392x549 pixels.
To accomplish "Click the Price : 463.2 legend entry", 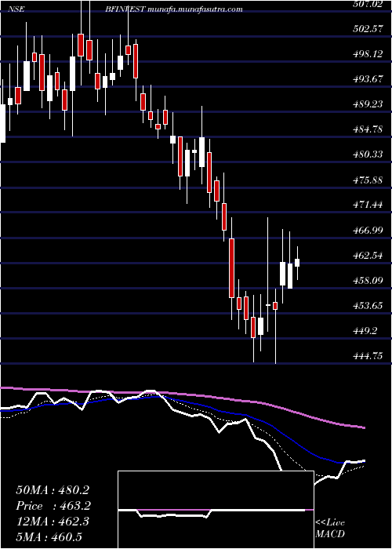I will (53, 506).
